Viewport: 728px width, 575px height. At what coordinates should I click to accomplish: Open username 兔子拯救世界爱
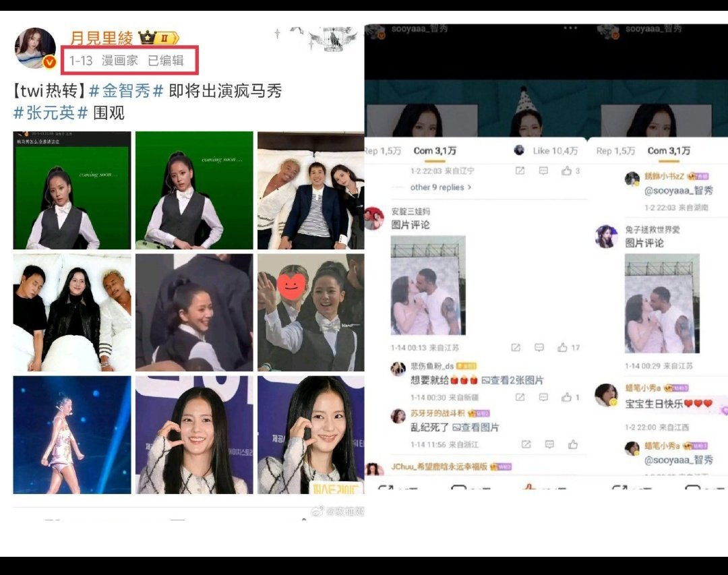[653, 229]
